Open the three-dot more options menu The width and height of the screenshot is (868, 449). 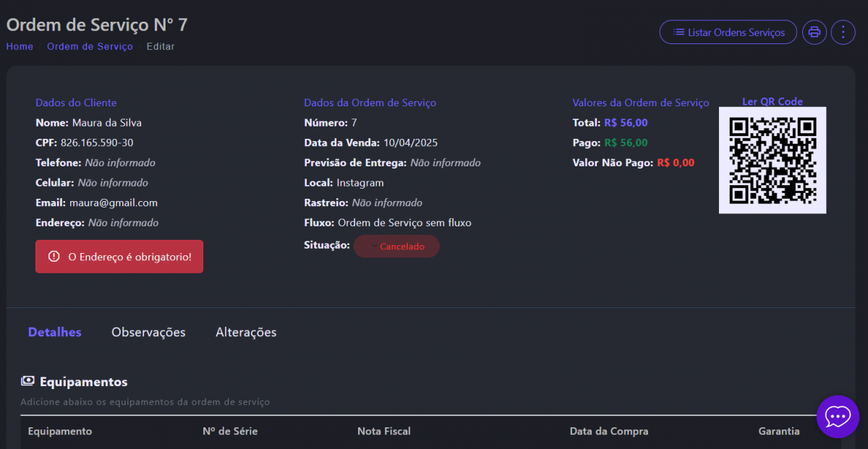[843, 32]
